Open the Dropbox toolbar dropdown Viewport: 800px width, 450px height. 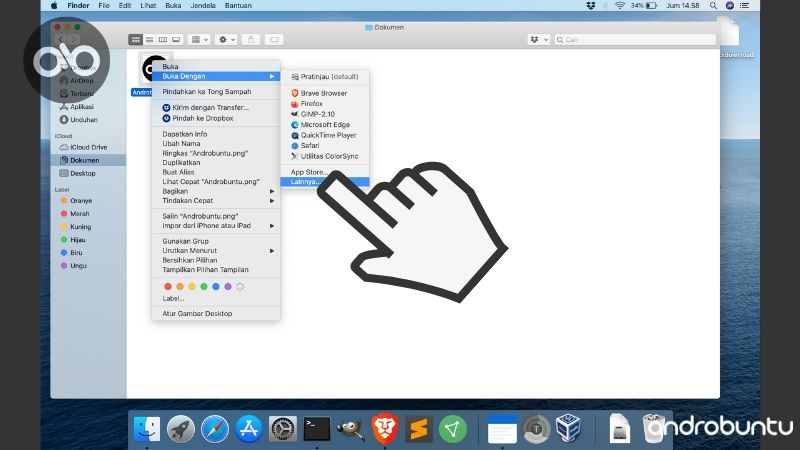click(x=538, y=40)
